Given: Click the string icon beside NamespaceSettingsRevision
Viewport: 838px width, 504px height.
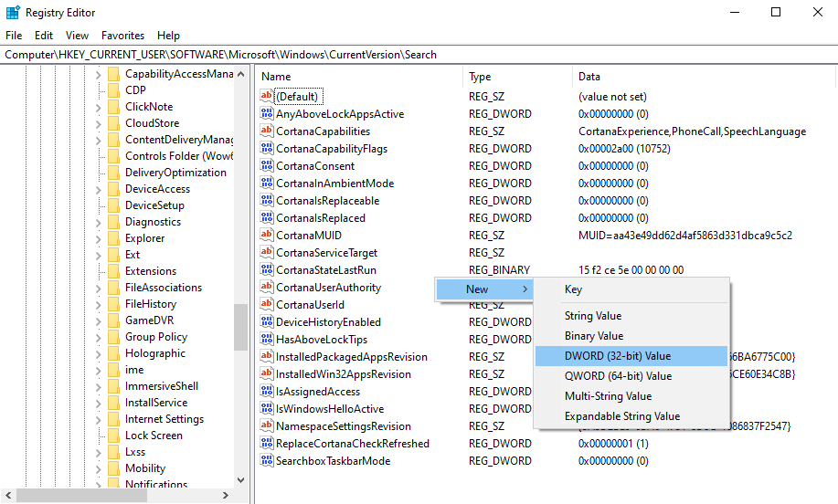Looking at the screenshot, I should (x=266, y=425).
